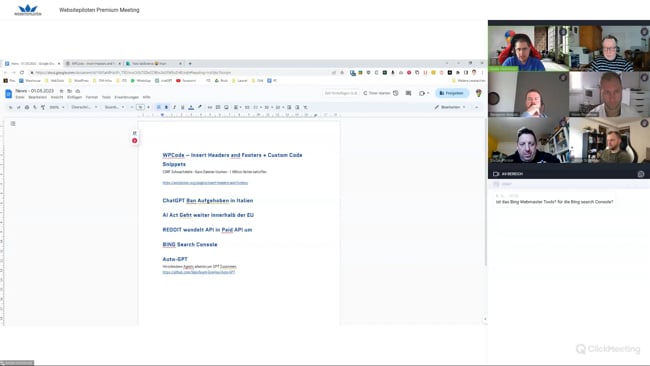Open the Erweiterungen menu
Viewport: 650px width, 366px height.
click(126, 97)
